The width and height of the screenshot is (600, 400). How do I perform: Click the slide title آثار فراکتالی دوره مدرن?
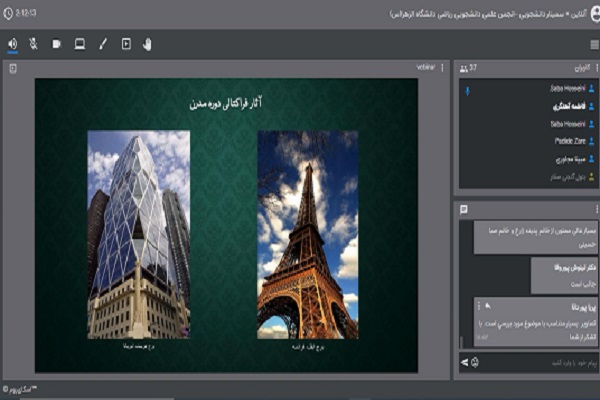225,103
